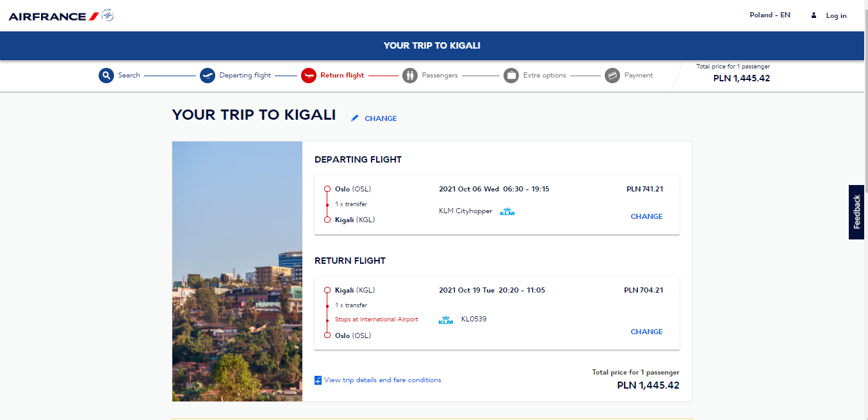Change the Oslo to Kigali departing flight
The image size is (868, 420).
[646, 216]
